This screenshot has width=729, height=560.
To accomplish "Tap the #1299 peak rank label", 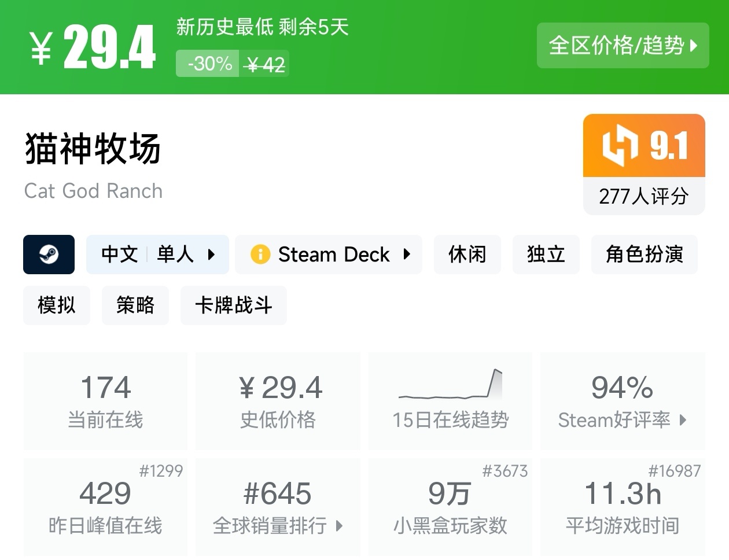I will [x=161, y=471].
